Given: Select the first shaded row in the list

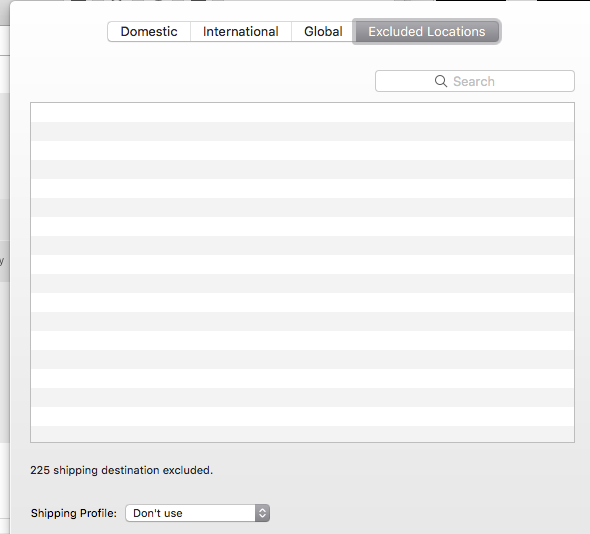Looking at the screenshot, I should tap(303, 131).
